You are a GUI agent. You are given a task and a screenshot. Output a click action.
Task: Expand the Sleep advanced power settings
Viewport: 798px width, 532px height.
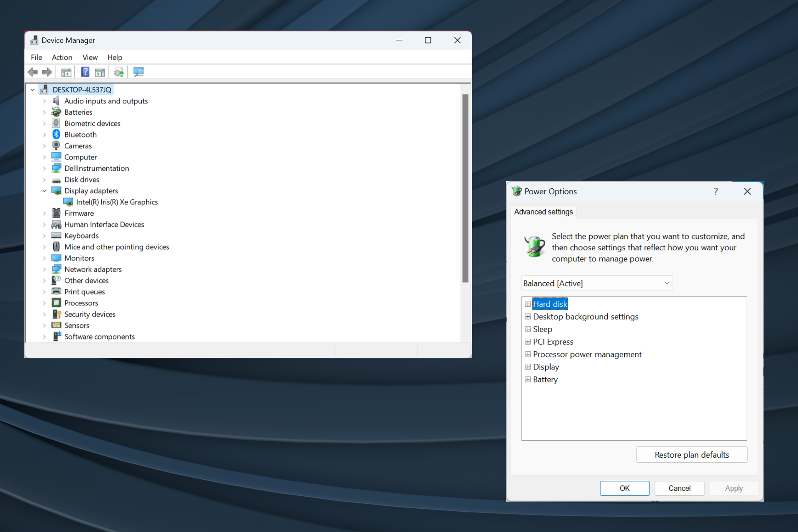(528, 329)
